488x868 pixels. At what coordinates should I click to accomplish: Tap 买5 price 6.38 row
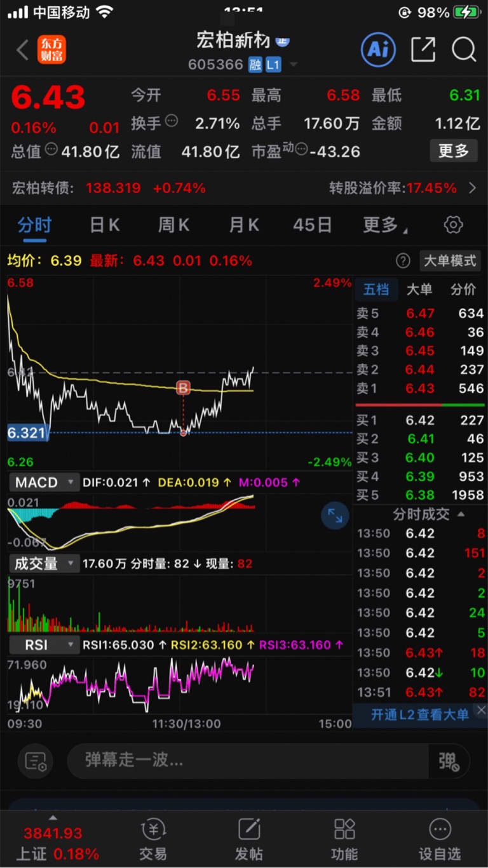[x=419, y=495]
